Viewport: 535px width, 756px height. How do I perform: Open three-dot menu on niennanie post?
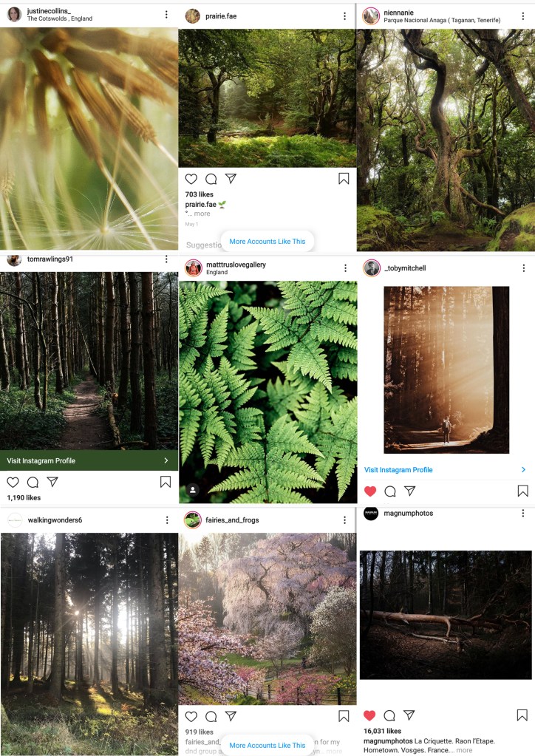point(523,16)
